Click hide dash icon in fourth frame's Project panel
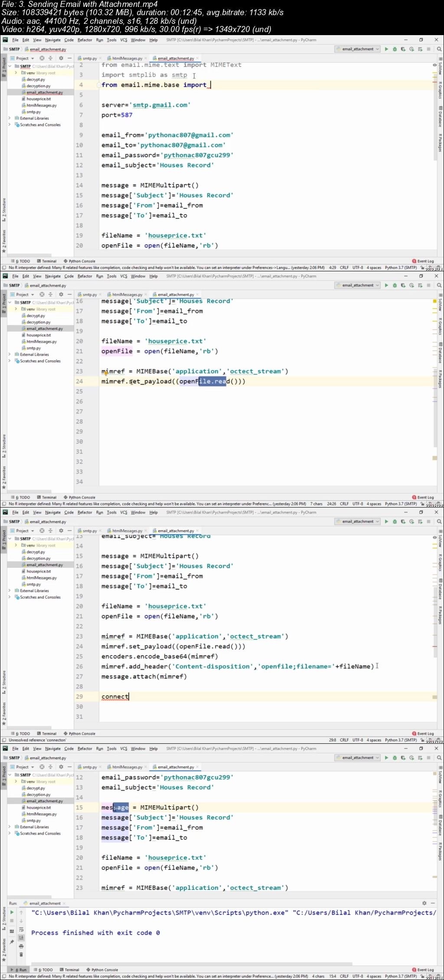Viewport: 444px width, 980px height. pyautogui.click(x=69, y=767)
